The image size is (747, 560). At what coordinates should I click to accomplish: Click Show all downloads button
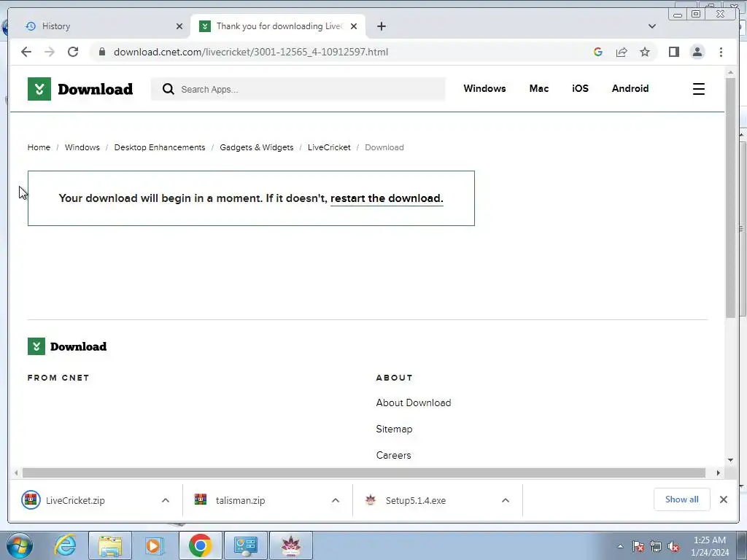[x=682, y=499]
